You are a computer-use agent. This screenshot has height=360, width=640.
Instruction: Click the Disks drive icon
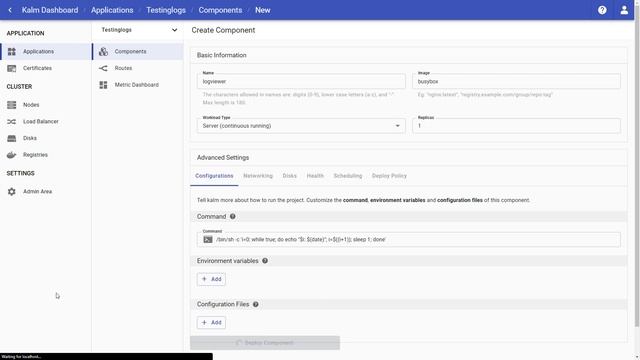coord(12,138)
